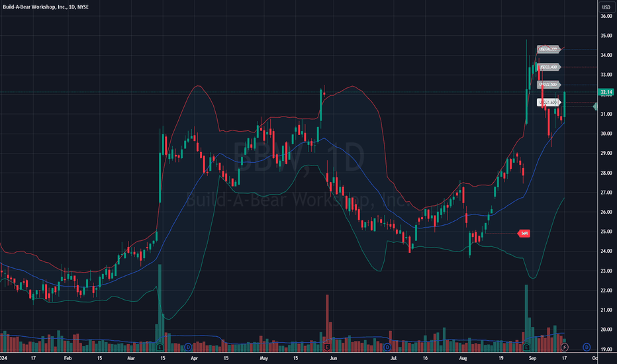The width and height of the screenshot is (617, 364).
Task: Click the Jun date label
Action: 333,358
